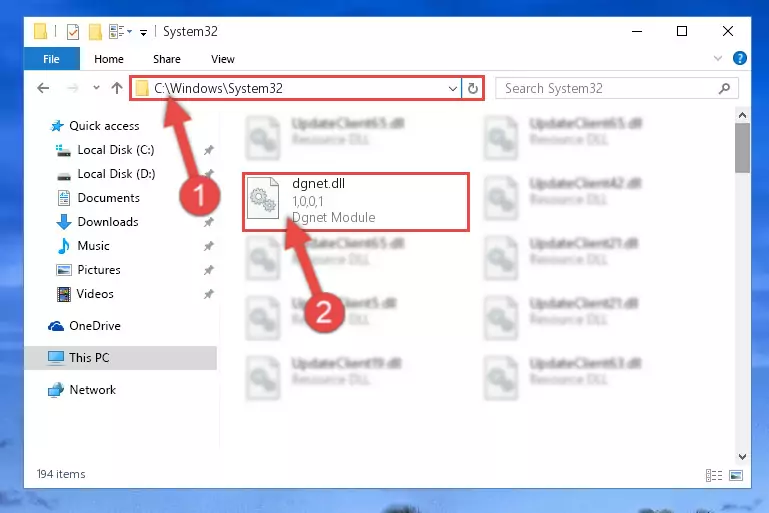
Task: Switch to Details view icon in status bar
Action: (714, 475)
